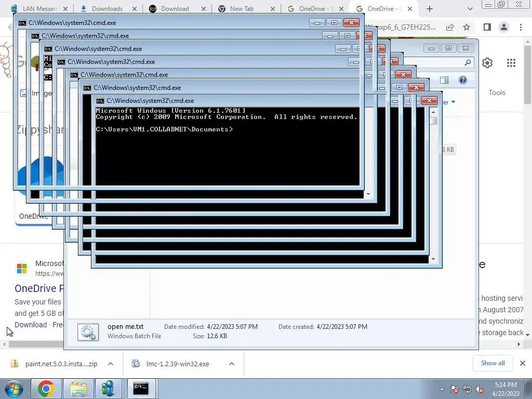
Task: Switch to the LAN Messenger Chrome tab
Action: [39, 9]
